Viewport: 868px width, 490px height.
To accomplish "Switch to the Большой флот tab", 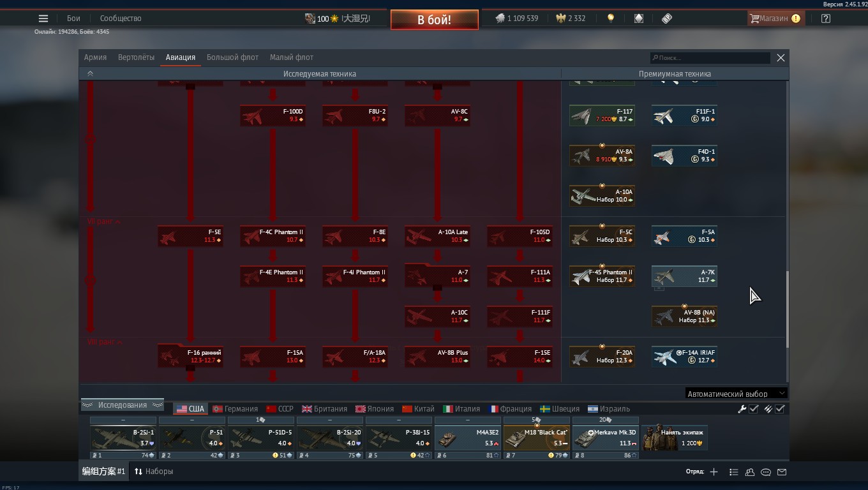I will pos(232,57).
